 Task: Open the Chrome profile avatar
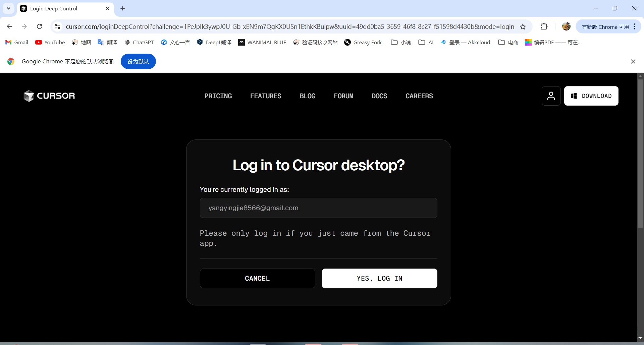(566, 26)
